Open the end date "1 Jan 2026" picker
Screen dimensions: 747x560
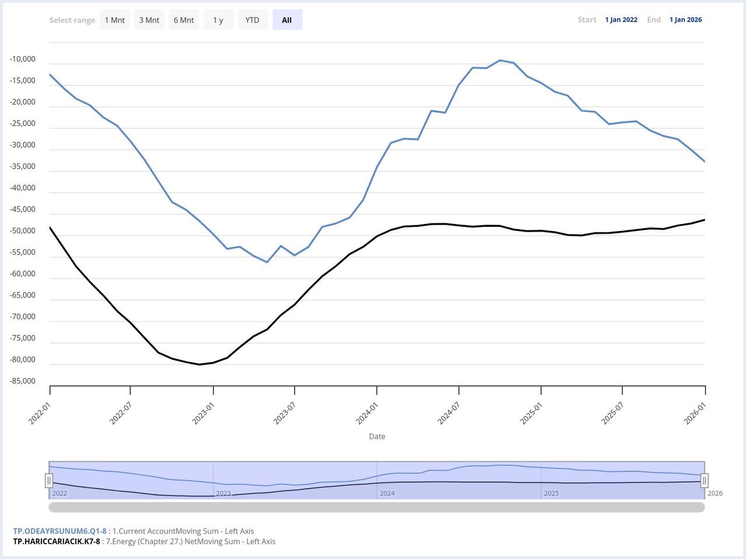pos(685,19)
